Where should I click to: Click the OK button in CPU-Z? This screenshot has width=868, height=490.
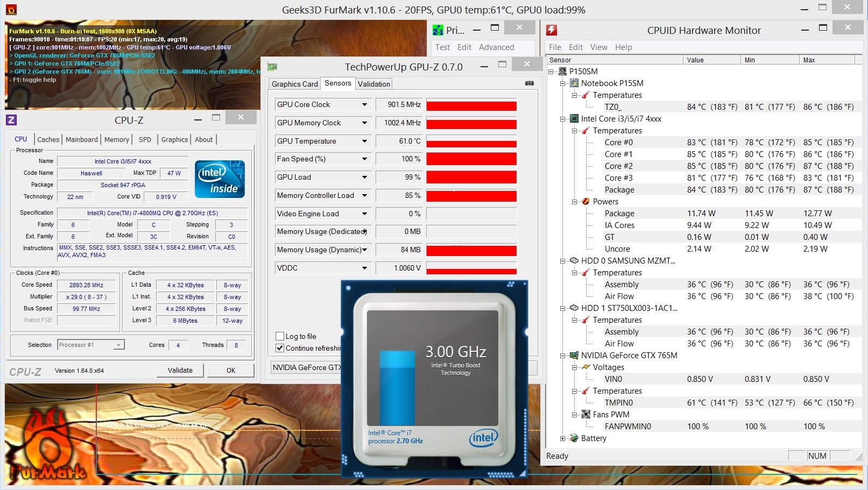[x=231, y=370]
